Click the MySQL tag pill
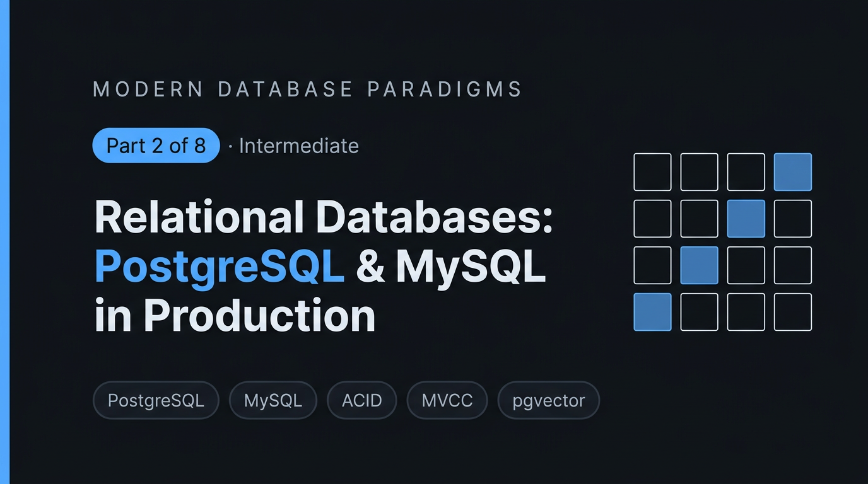 (273, 400)
